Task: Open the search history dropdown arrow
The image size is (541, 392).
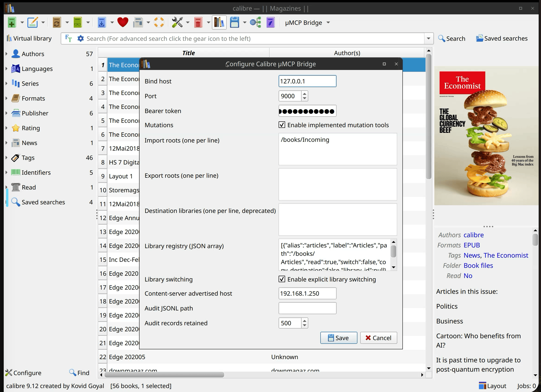Action: click(x=428, y=38)
